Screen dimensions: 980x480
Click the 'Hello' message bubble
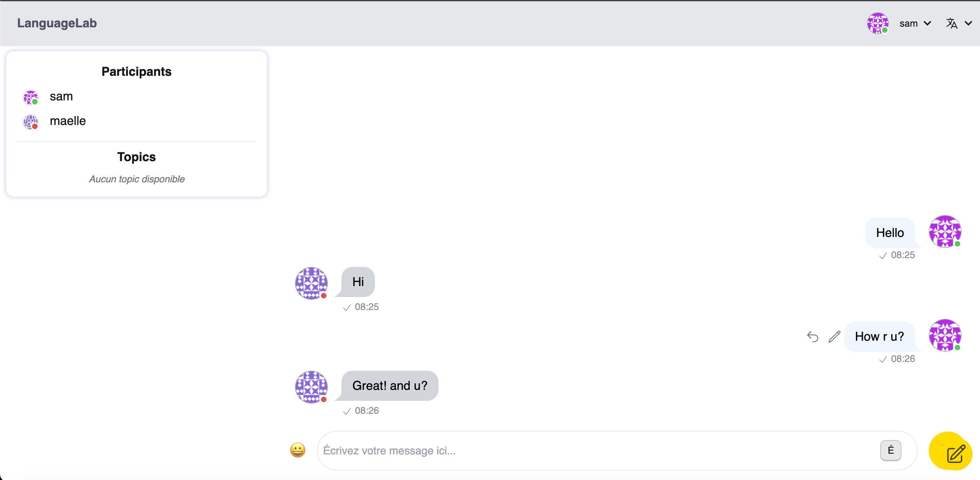click(890, 233)
